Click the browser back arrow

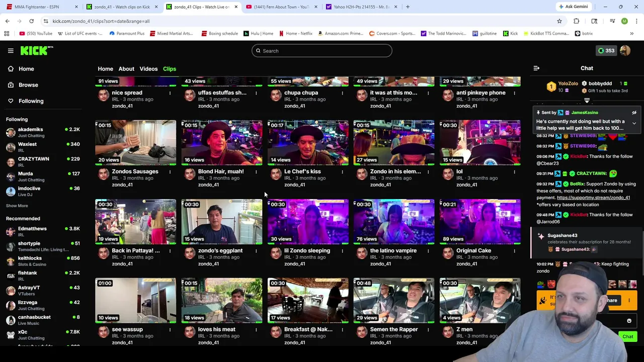(x=8, y=21)
